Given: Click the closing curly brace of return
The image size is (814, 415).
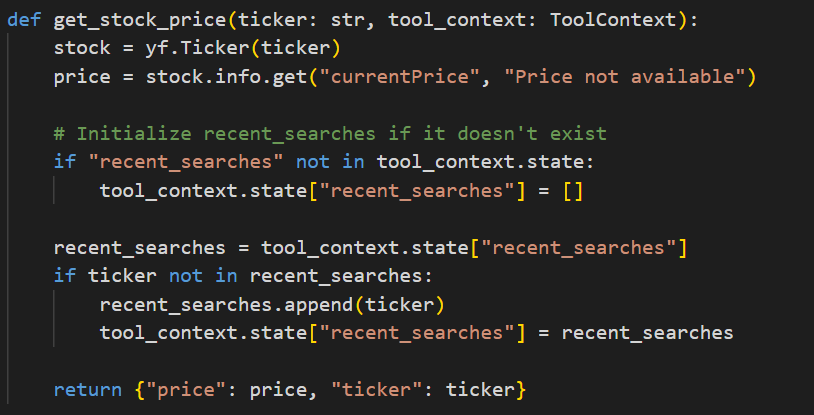Looking at the screenshot, I should coord(521,390).
